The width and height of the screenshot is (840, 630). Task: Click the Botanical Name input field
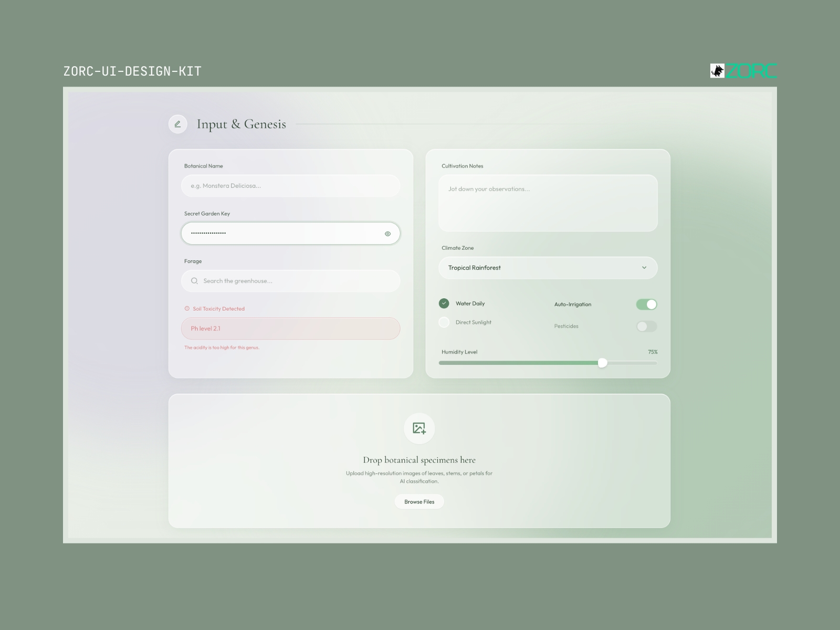(x=291, y=186)
